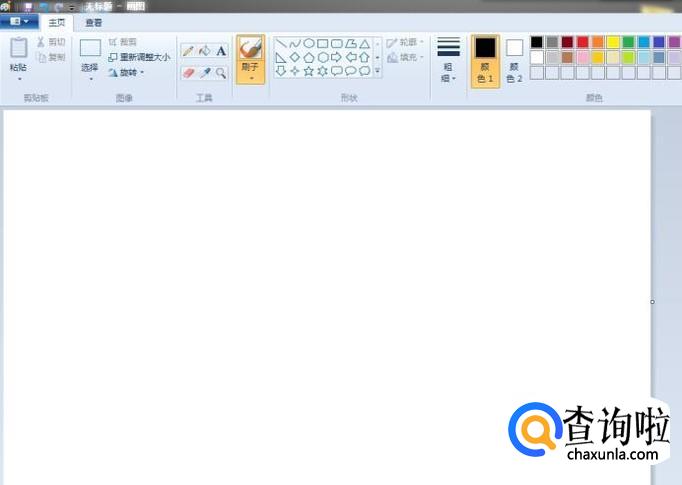
Task: Open the Size (粗细) line thickness dropdown
Action: [x=448, y=59]
